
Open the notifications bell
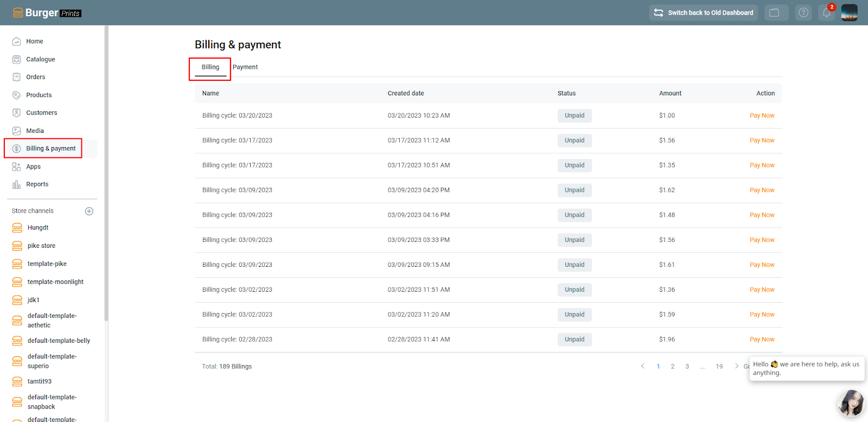[827, 12]
